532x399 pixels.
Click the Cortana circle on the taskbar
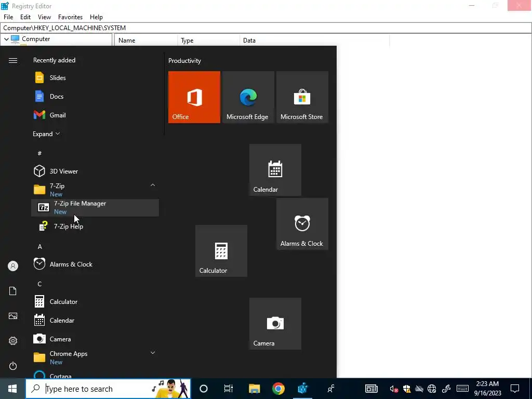pyautogui.click(x=204, y=389)
